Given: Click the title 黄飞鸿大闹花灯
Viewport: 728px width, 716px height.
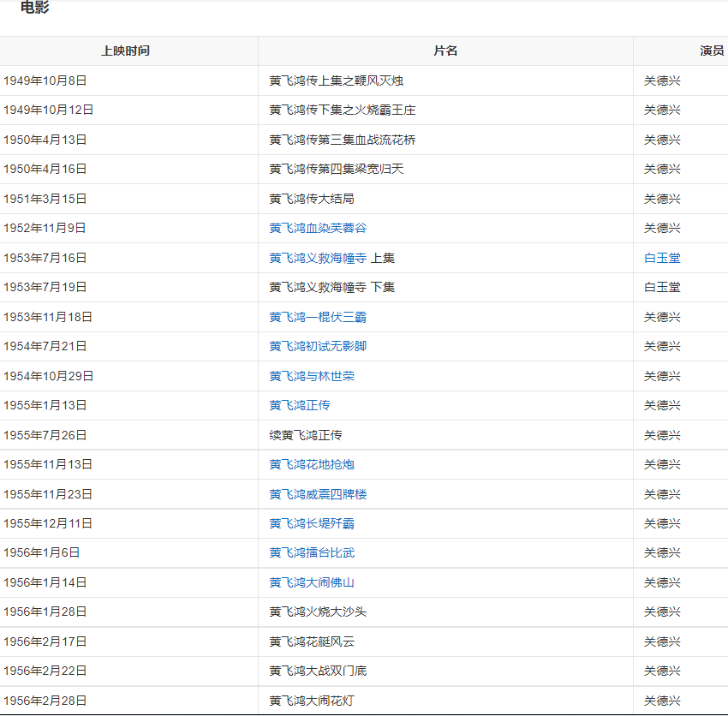Looking at the screenshot, I should click(312, 701).
